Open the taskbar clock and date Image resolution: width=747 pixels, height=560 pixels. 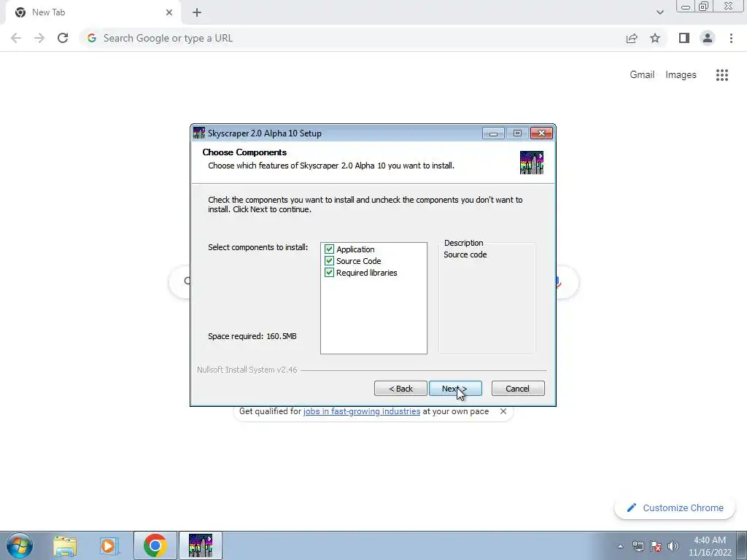click(x=710, y=546)
